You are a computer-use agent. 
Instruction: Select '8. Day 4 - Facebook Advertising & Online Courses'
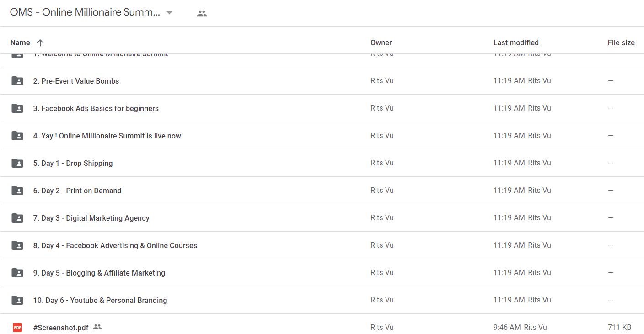pyautogui.click(x=115, y=245)
